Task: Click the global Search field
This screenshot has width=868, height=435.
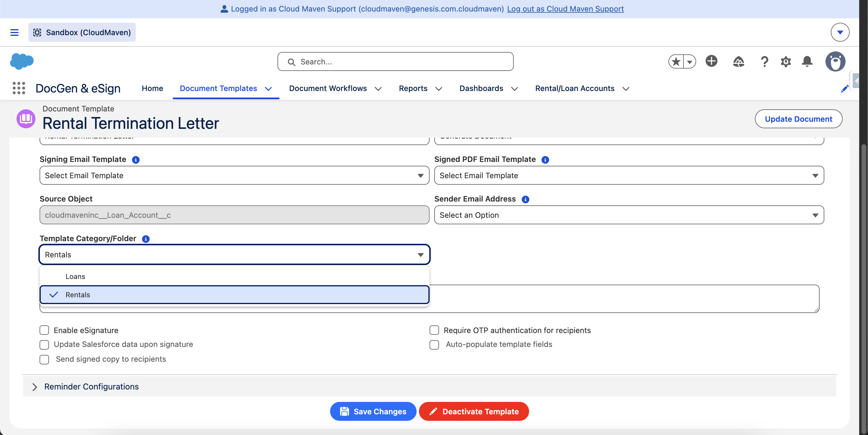Action: pos(395,62)
